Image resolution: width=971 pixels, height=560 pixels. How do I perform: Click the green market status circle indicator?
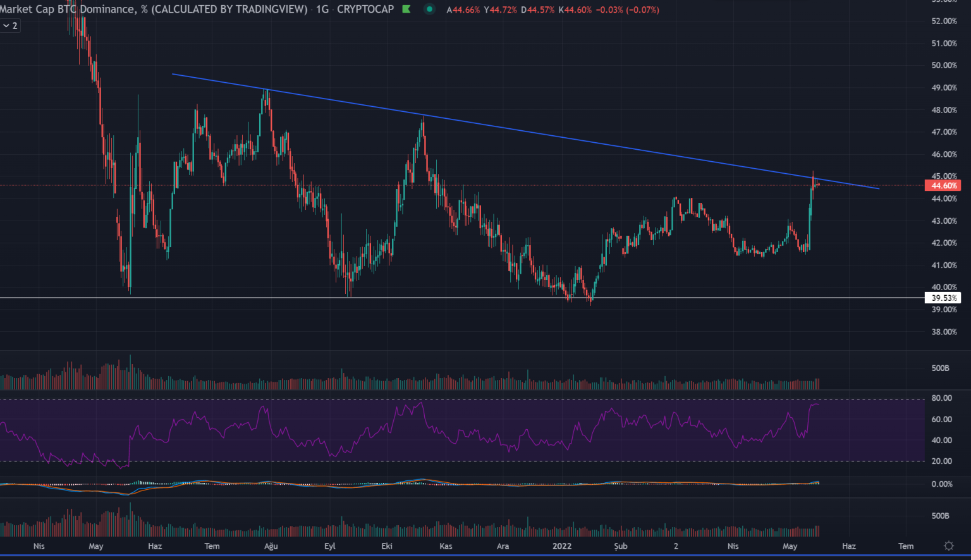point(430,9)
